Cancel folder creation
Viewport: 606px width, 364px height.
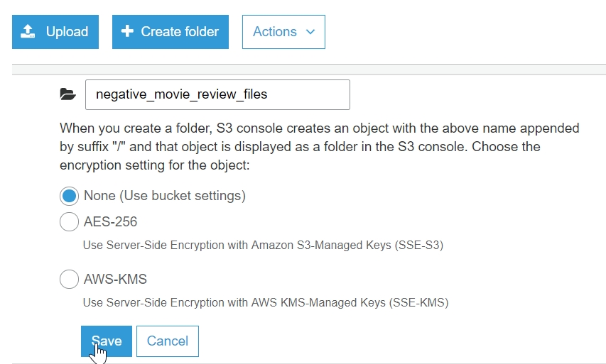[x=168, y=341]
